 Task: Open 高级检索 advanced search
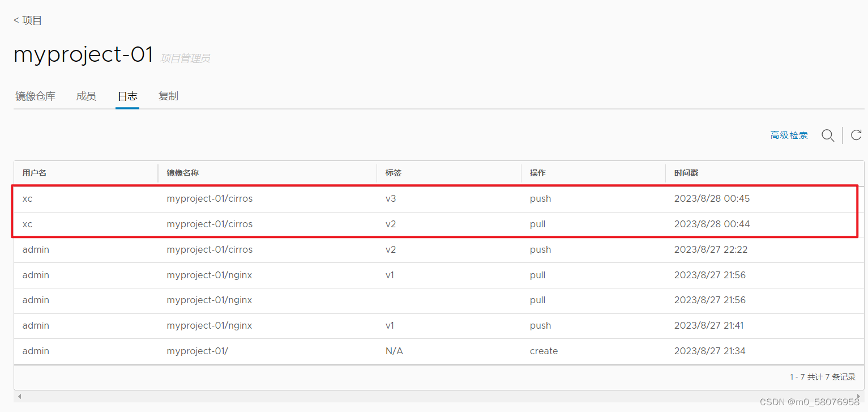pyautogui.click(x=789, y=135)
